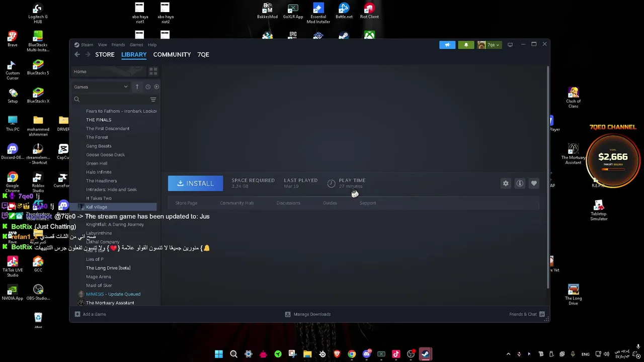Open the Store Page link
The image size is (644, 362).
(186, 203)
